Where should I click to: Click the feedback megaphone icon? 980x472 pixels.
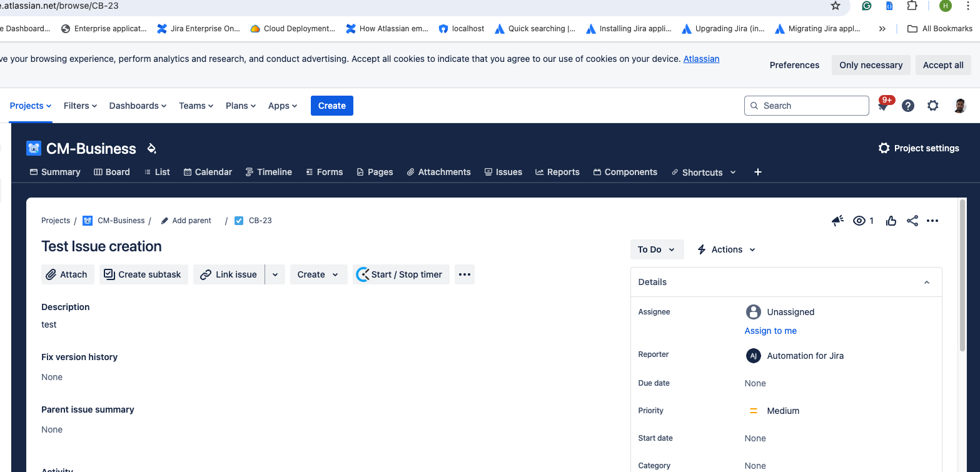tap(838, 221)
